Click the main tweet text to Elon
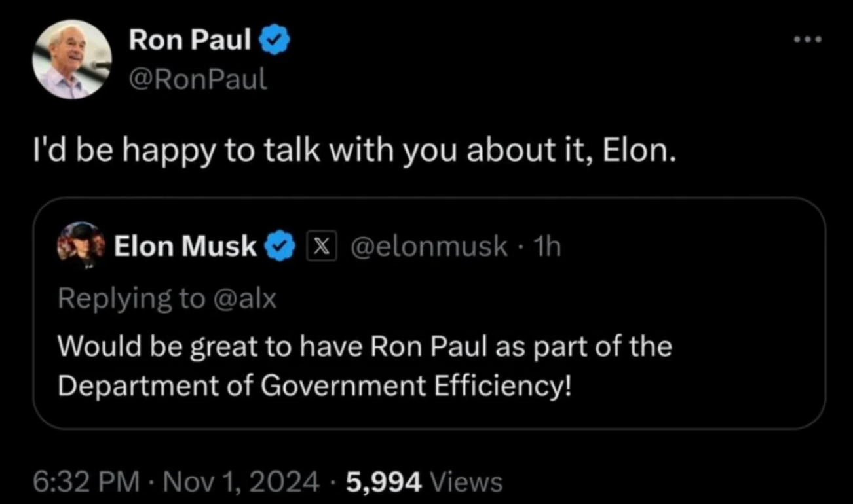The image size is (853, 504). (354, 153)
